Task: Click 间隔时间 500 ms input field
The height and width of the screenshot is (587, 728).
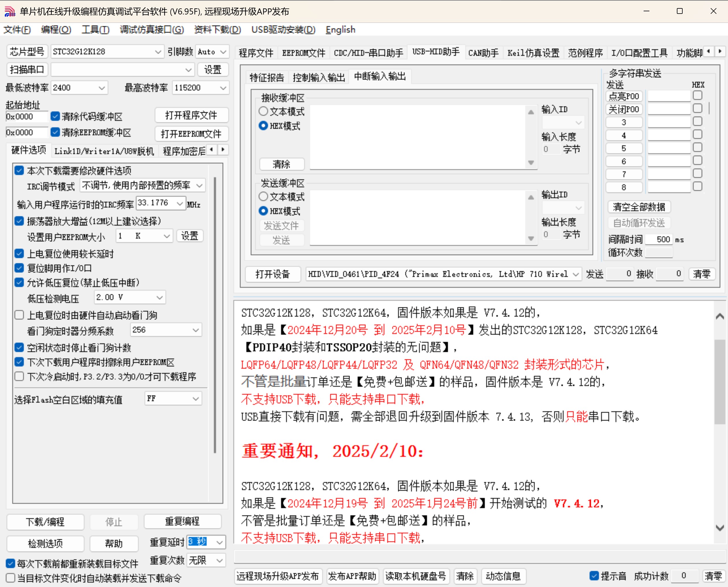Action: pos(659,239)
